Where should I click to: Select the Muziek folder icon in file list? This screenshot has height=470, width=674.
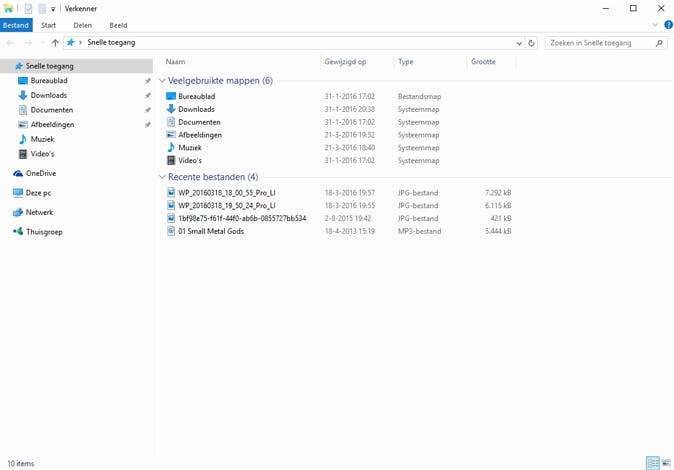(x=171, y=147)
